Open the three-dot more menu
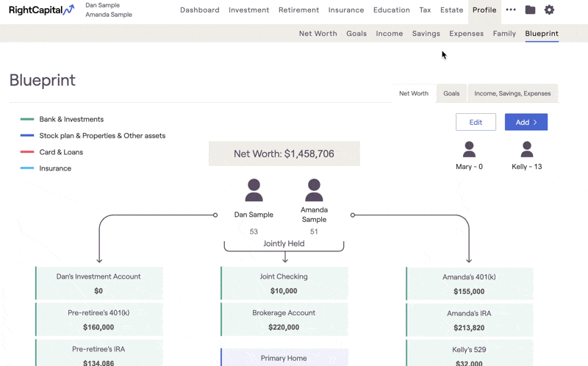588x366 pixels. [511, 10]
